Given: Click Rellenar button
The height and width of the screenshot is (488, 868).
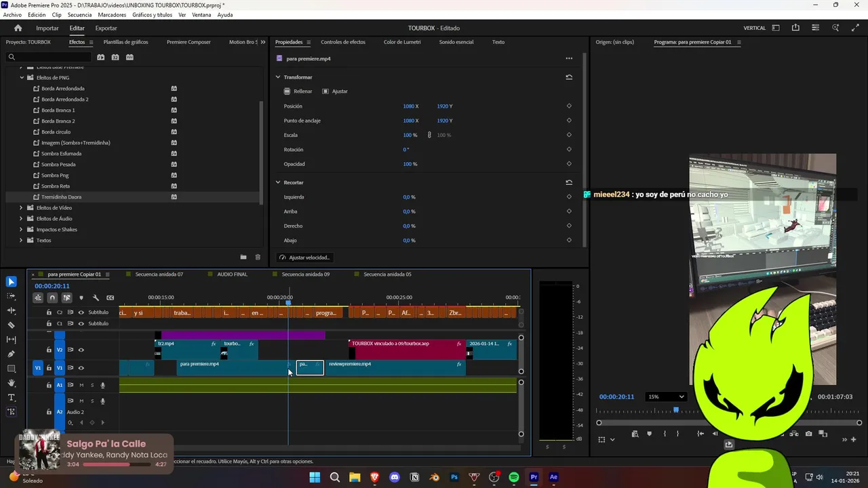Looking at the screenshot, I should [x=298, y=91].
